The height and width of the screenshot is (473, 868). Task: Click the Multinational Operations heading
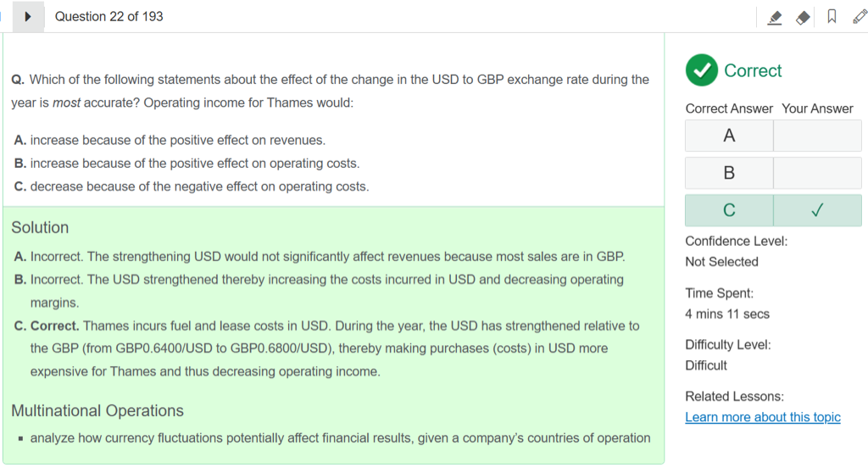pyautogui.click(x=97, y=411)
